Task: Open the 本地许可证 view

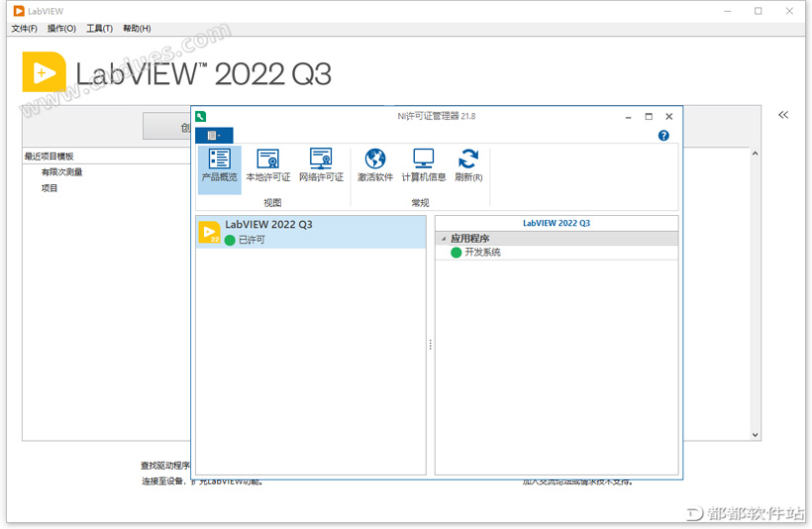Action: 267,165
